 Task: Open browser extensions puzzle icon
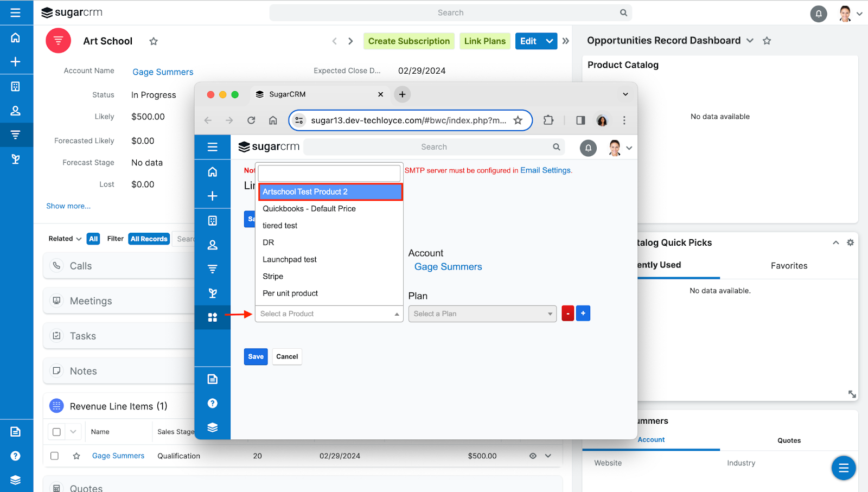[x=548, y=120]
